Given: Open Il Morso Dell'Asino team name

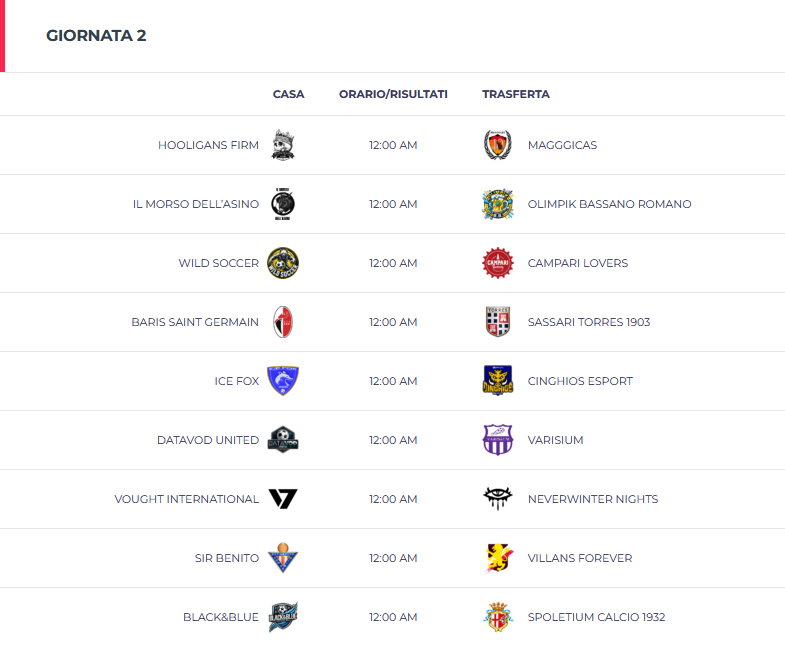Looking at the screenshot, I should [x=196, y=204].
